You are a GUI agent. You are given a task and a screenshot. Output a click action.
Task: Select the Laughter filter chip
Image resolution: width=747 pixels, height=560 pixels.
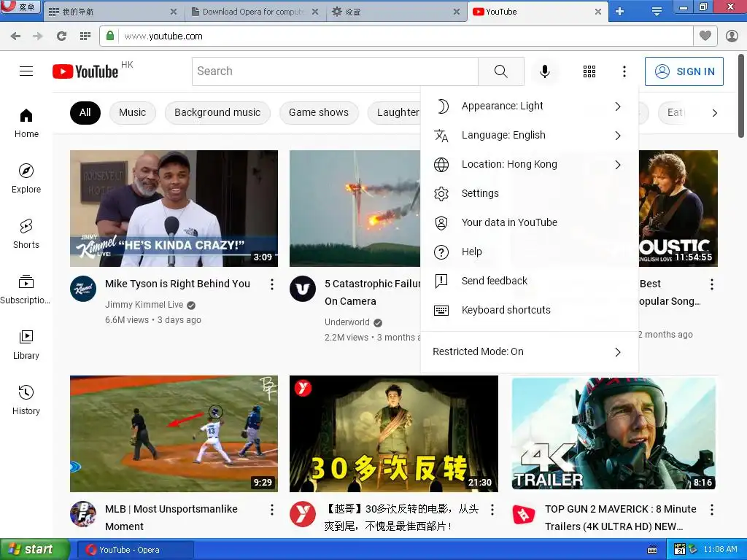(395, 113)
